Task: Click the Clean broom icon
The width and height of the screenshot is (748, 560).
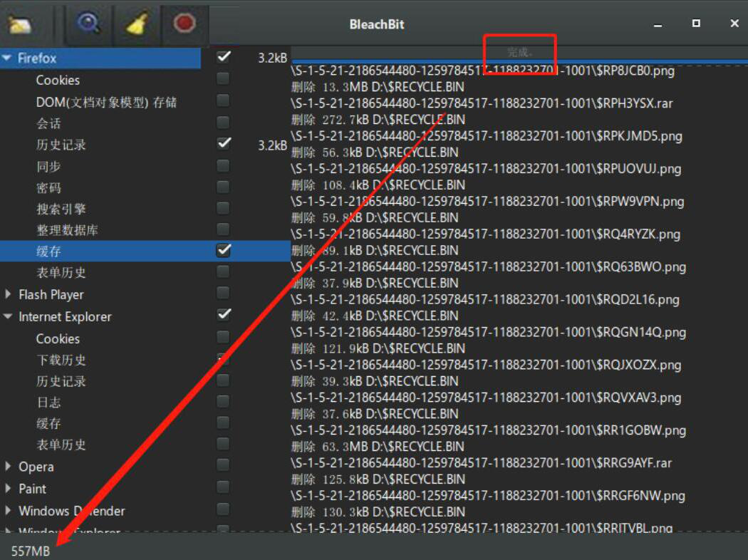Action: (x=137, y=24)
